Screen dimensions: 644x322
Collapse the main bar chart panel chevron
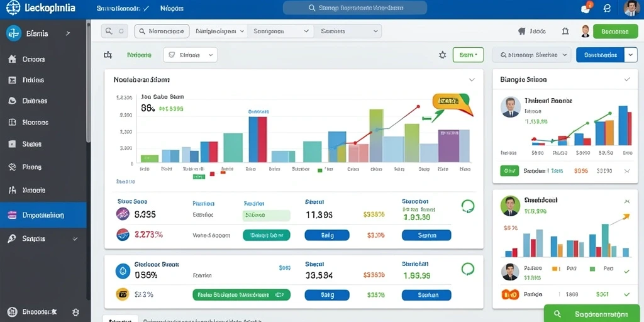[x=472, y=80]
